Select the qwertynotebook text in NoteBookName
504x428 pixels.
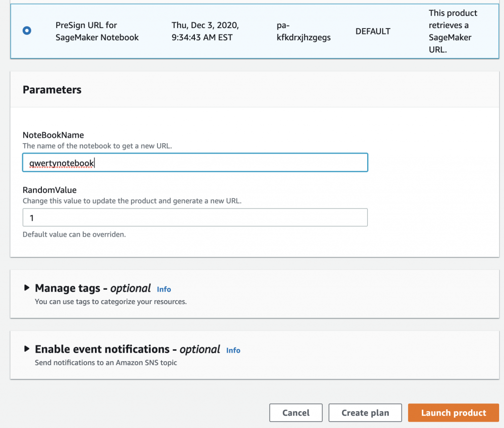[62, 162]
